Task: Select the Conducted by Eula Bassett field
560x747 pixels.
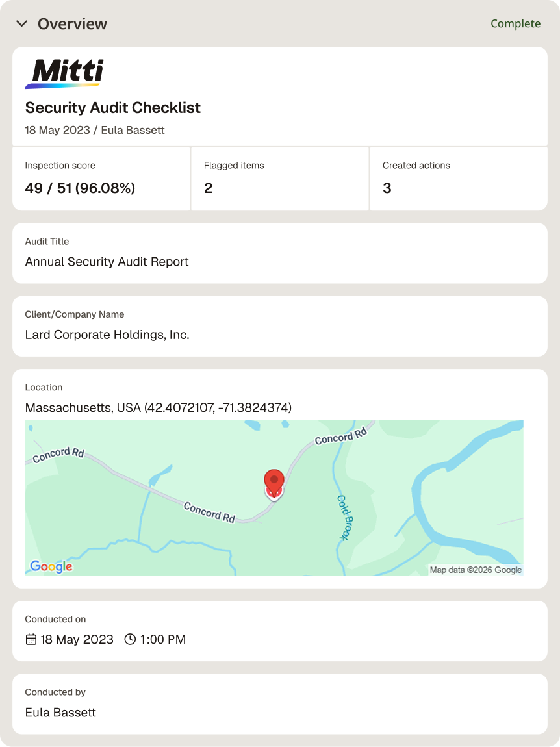Action: click(x=280, y=704)
